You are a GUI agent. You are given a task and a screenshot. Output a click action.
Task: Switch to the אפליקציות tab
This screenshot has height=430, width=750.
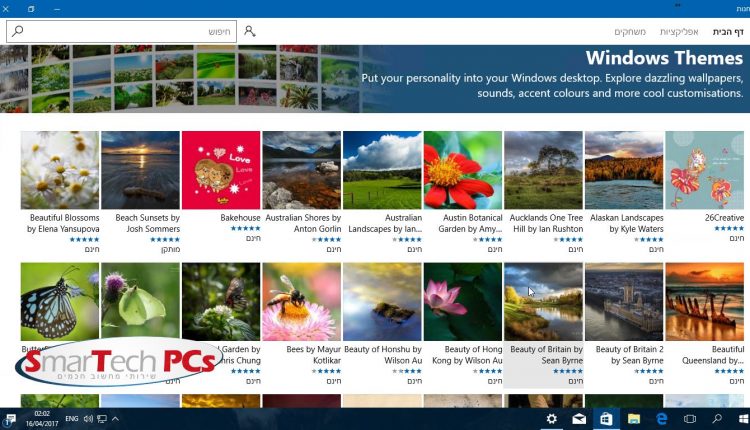[x=679, y=32]
